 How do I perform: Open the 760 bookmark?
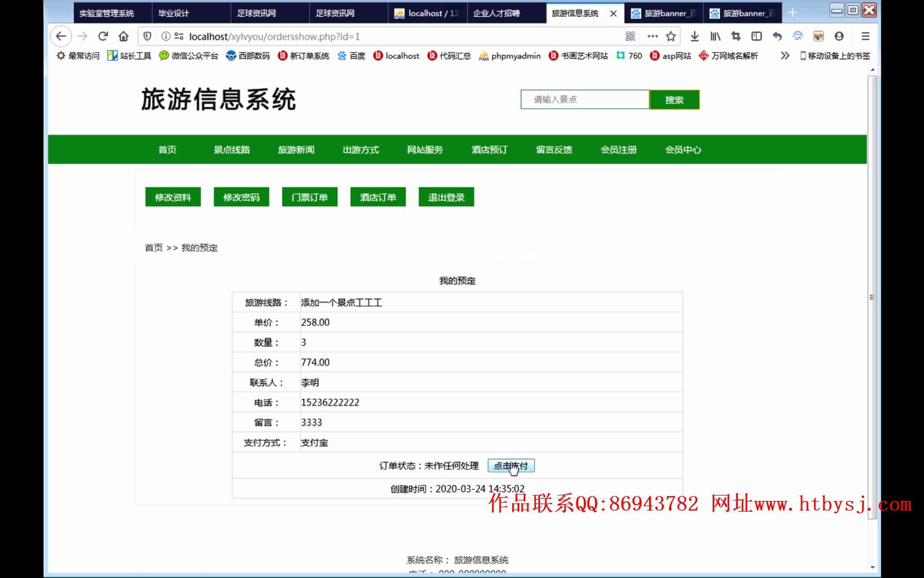point(629,56)
